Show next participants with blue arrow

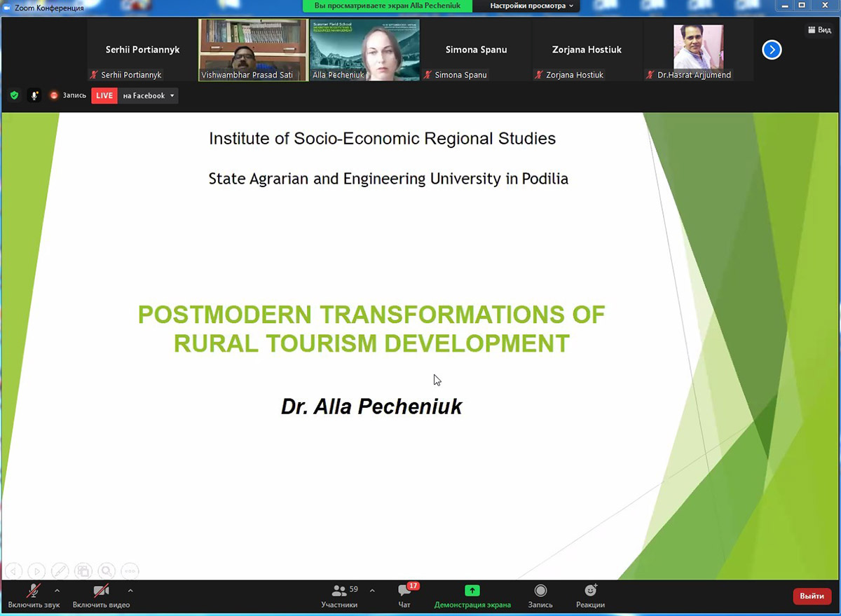coord(772,50)
